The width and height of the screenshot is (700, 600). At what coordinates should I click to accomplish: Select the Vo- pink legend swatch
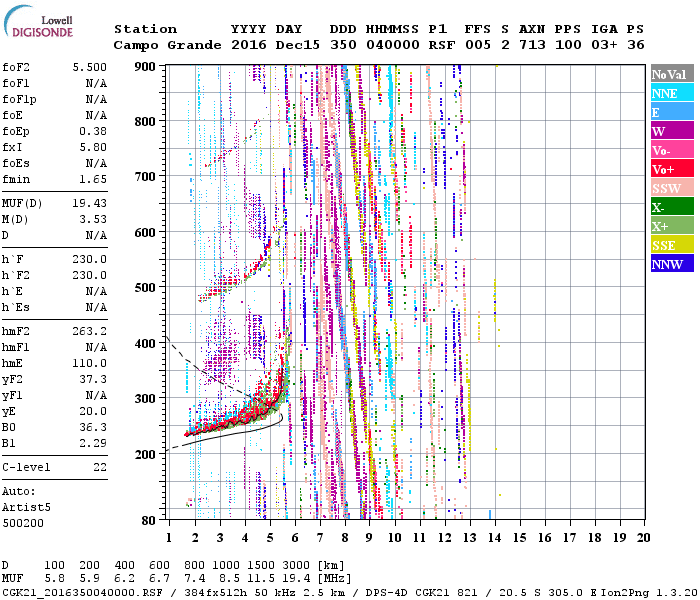coord(672,150)
